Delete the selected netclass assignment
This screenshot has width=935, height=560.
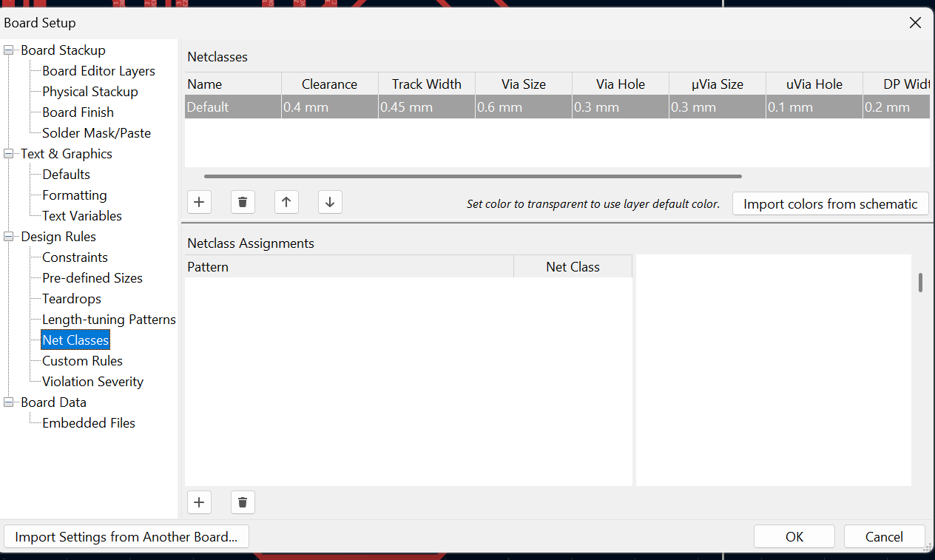point(243,502)
